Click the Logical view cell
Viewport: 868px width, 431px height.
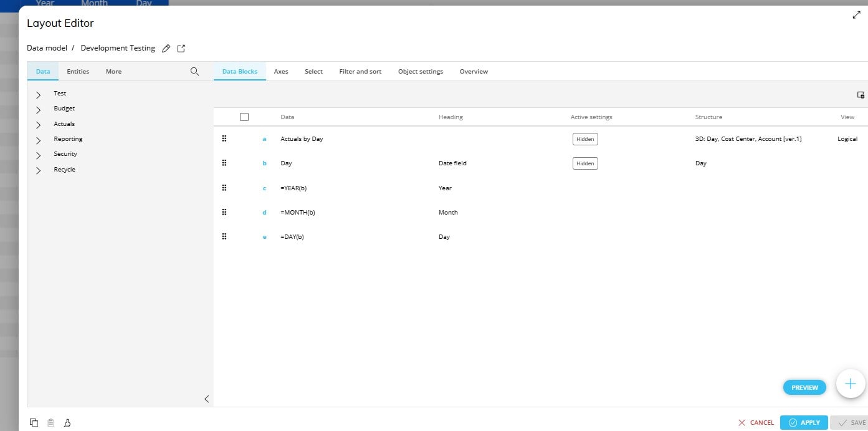(x=847, y=139)
